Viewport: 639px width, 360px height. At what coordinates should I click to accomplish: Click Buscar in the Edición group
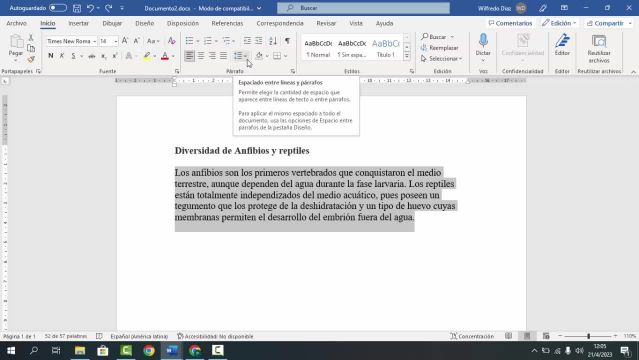[x=437, y=37]
